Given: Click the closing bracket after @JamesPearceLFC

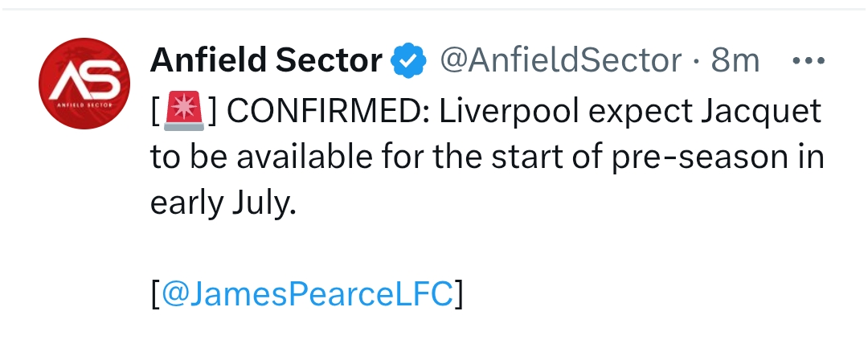Looking at the screenshot, I should tap(458, 294).
